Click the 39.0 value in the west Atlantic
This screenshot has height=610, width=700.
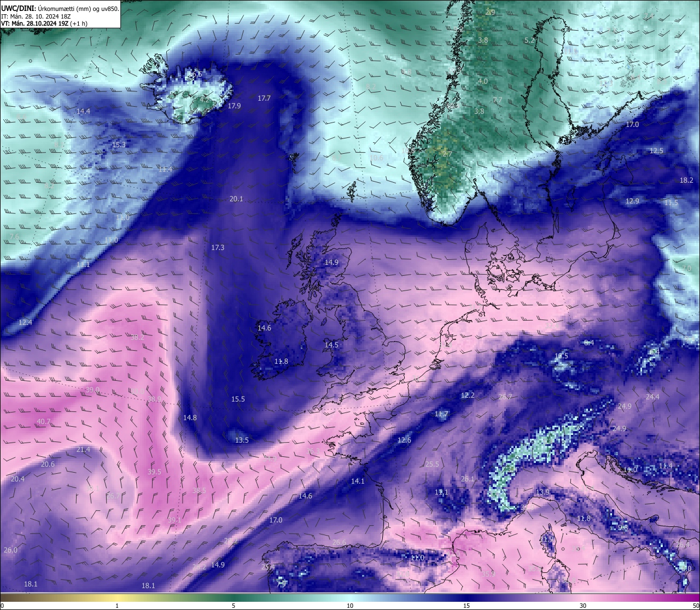click(92, 390)
